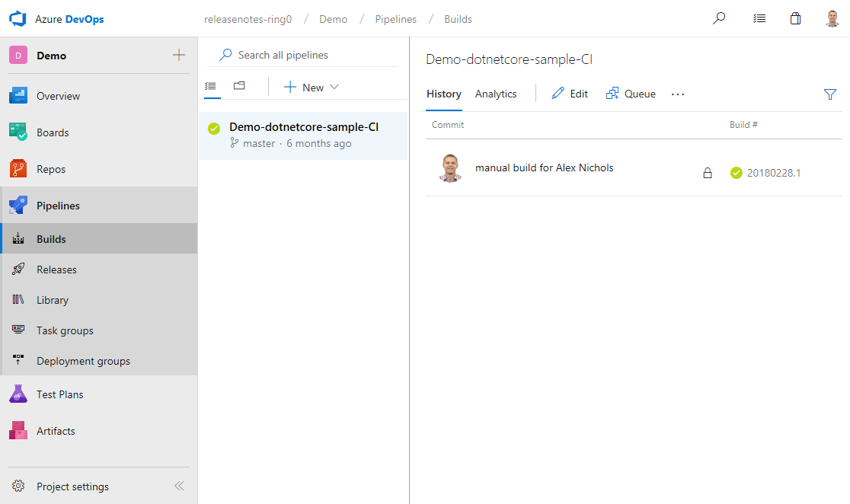
Task: Open build 20180228.1
Action: pyautogui.click(x=772, y=173)
